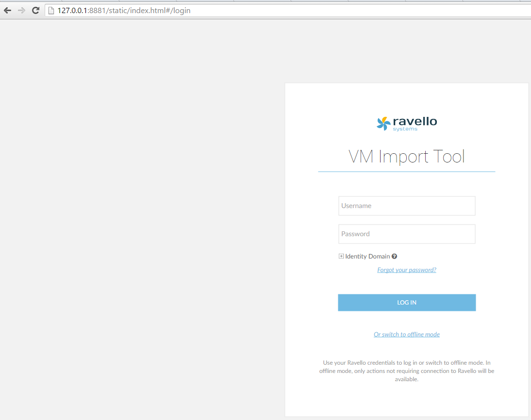The image size is (531, 420).
Task: Click the address bar URL text
Action: tap(124, 10)
